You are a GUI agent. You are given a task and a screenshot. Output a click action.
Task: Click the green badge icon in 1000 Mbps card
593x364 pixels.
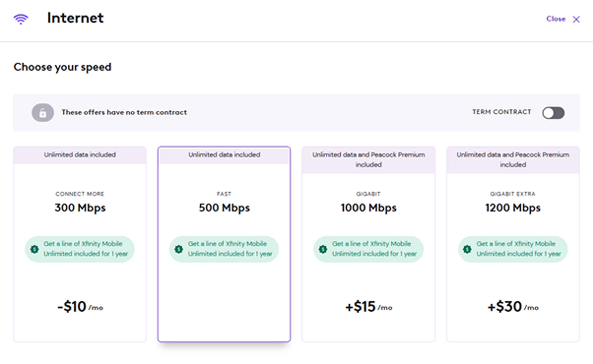pyautogui.click(x=323, y=249)
